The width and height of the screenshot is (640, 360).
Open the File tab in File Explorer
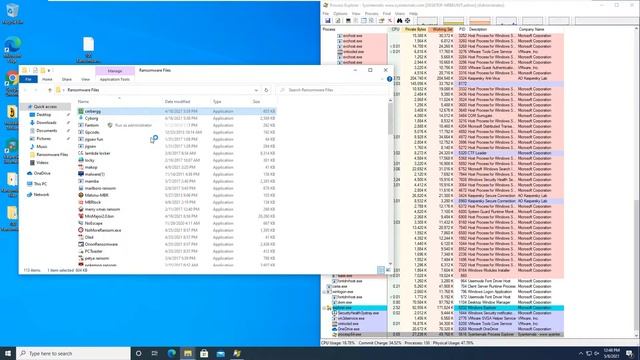pos(28,79)
